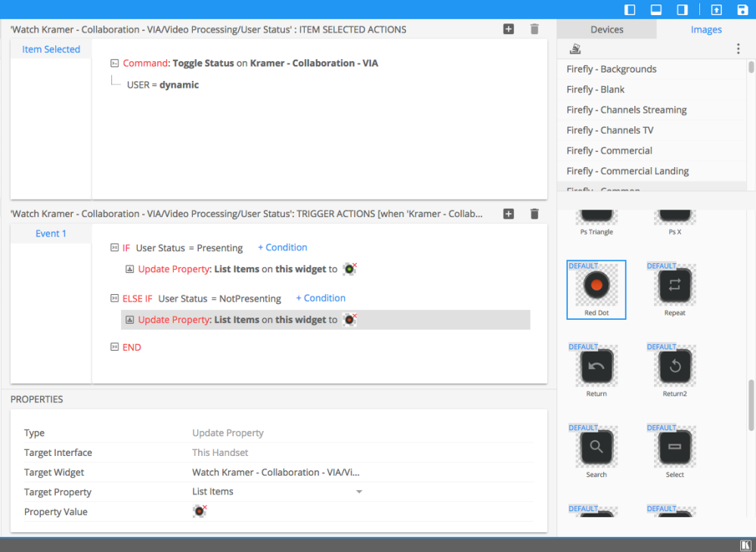The width and height of the screenshot is (756, 552).
Task: Click the Property Value red dot image
Action: pyautogui.click(x=200, y=511)
